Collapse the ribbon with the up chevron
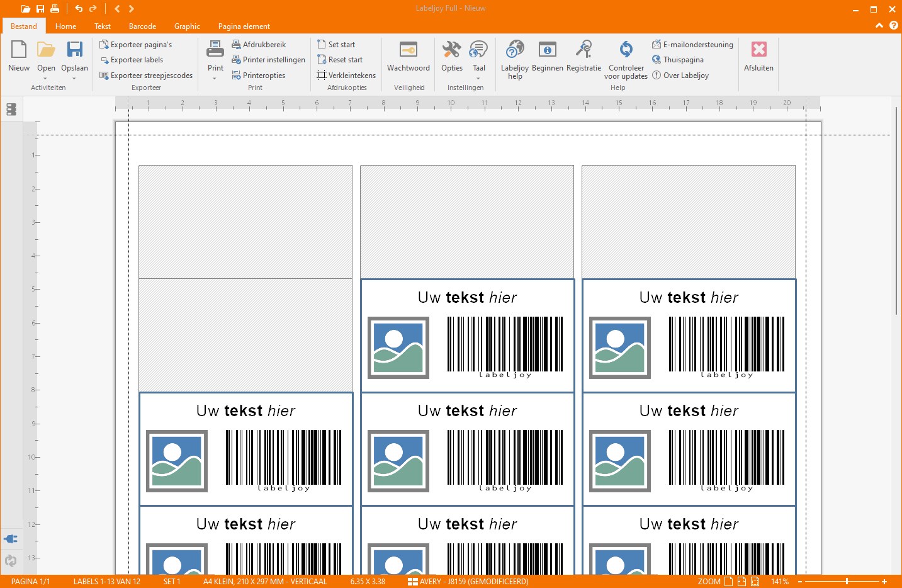The image size is (902, 588). [x=879, y=26]
